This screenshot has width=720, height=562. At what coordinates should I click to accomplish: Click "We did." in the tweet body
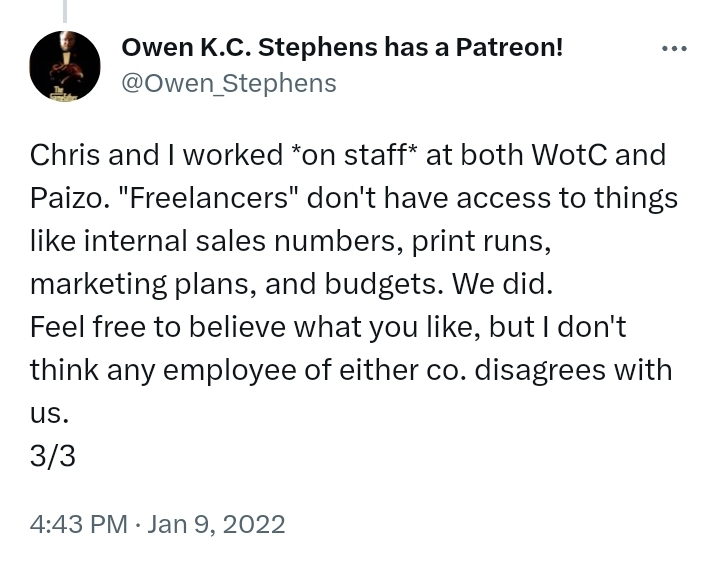click(502, 284)
